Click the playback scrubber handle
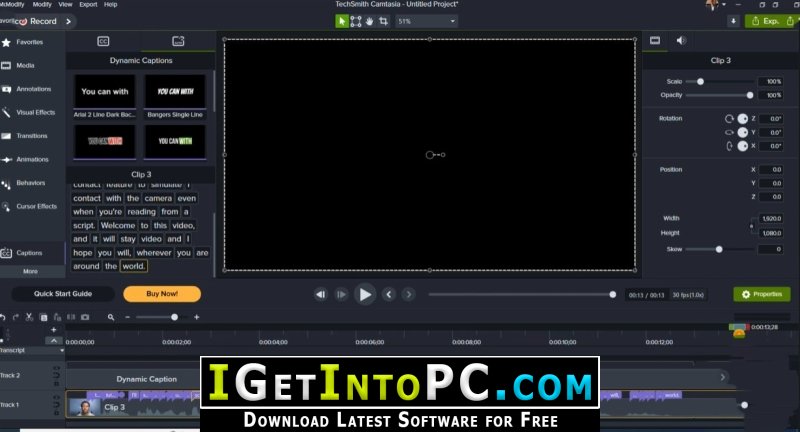 (612, 294)
